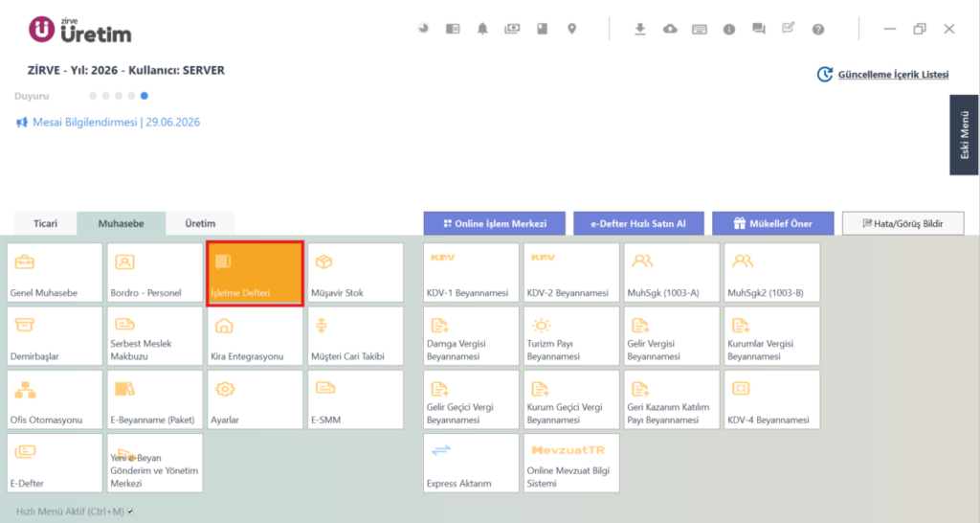Open Gelir Vergisi Beyannamesi tile
Viewport: 980px width, 523px height.
pos(672,336)
